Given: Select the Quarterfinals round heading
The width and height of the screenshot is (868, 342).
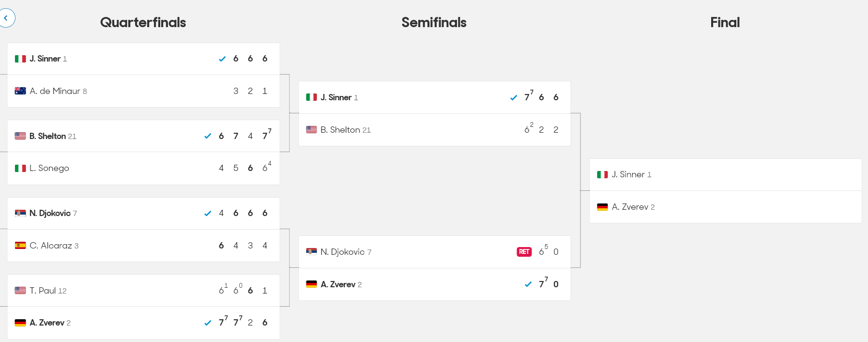Looking at the screenshot, I should click(x=143, y=22).
